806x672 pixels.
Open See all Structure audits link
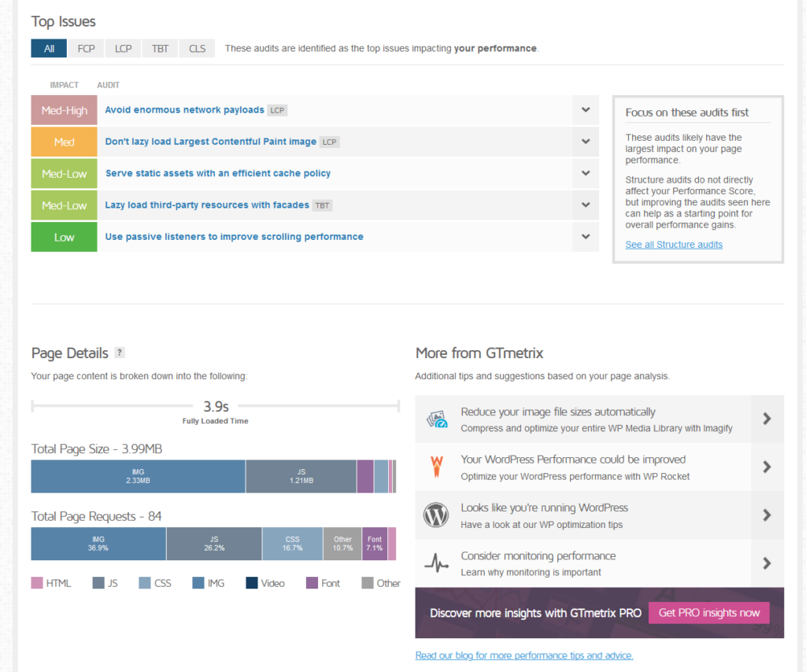674,245
